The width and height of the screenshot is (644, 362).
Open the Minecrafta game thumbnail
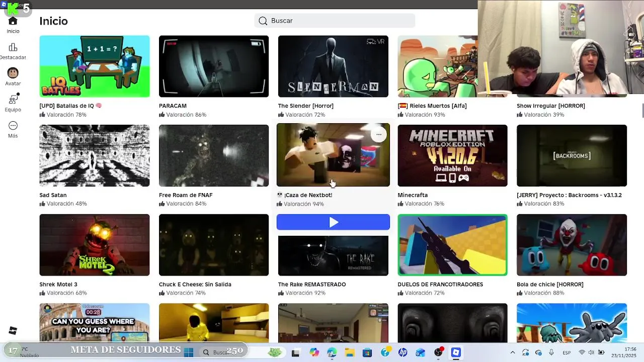[x=453, y=156]
